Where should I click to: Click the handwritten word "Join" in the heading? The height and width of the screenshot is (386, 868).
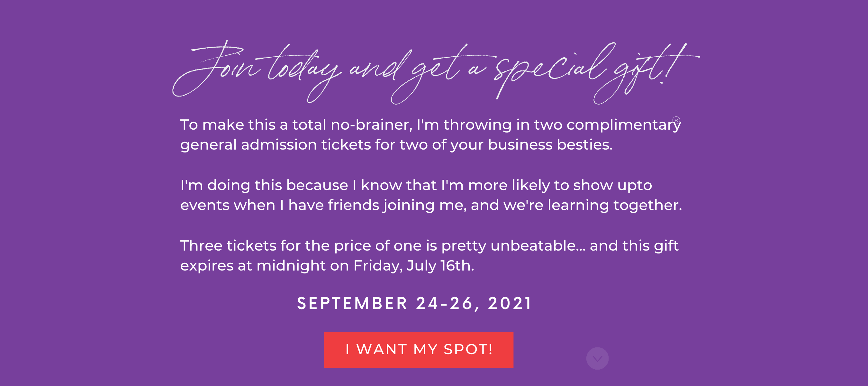(216, 69)
